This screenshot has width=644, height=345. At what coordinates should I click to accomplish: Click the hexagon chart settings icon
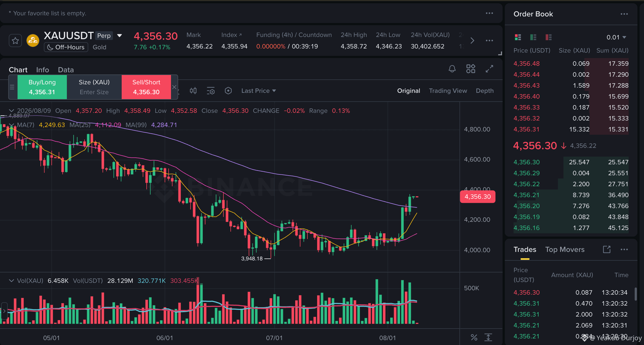[228, 91]
